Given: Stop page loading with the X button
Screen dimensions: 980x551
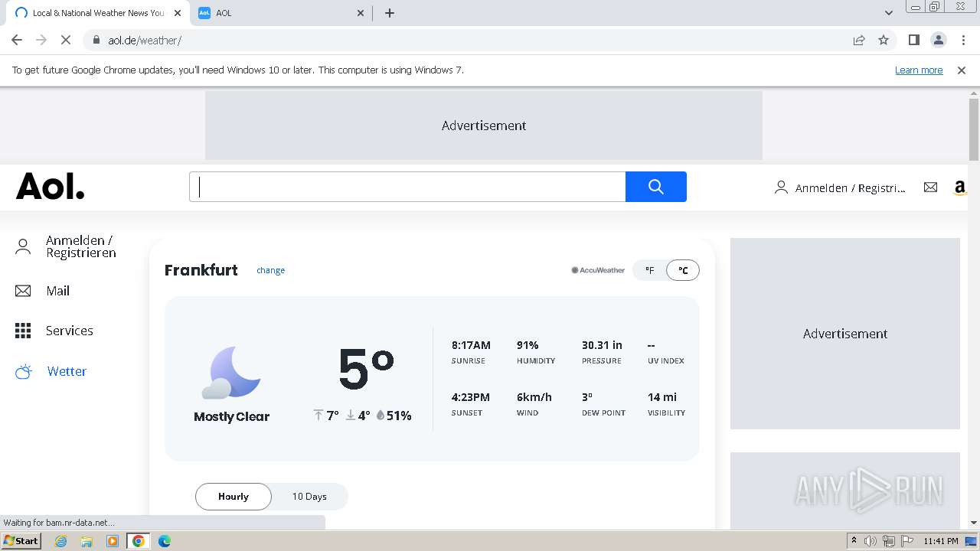Looking at the screenshot, I should 66,40.
